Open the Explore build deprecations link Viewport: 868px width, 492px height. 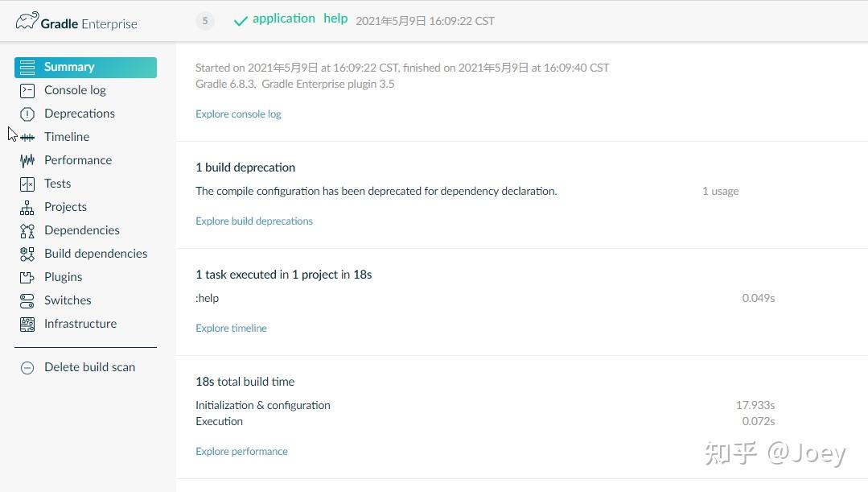click(x=254, y=221)
